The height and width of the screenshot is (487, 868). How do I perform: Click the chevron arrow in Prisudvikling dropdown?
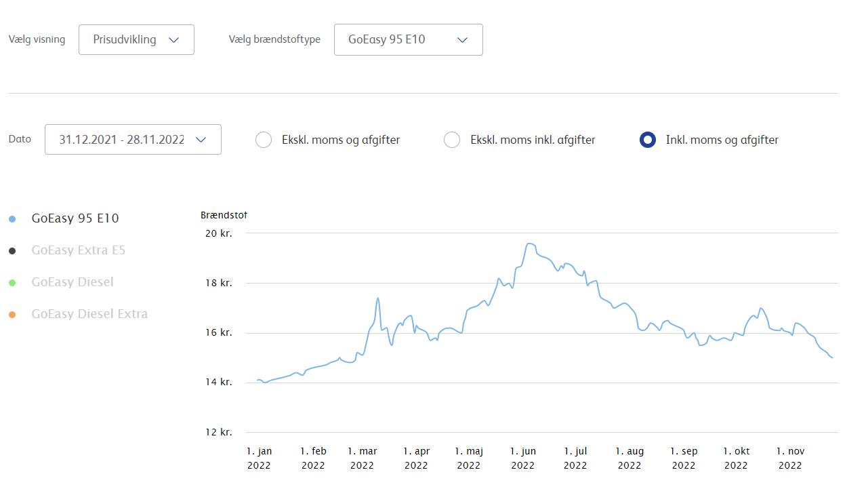[173, 40]
